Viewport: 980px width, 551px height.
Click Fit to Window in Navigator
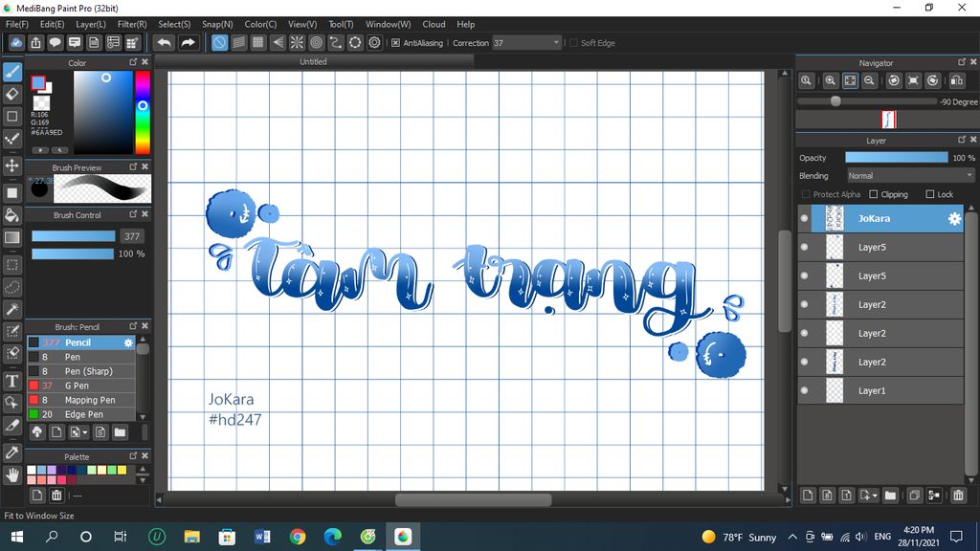[850, 80]
